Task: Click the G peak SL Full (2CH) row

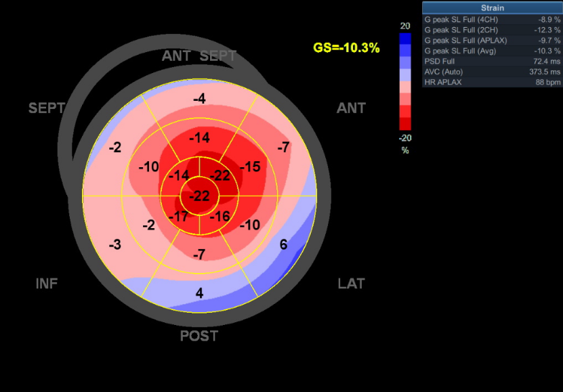Action: click(x=493, y=30)
